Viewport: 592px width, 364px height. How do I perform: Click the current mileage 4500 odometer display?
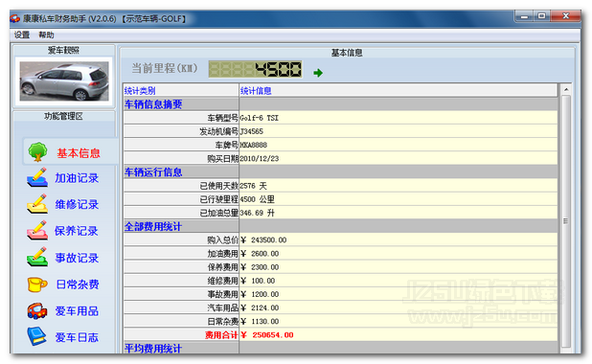pos(255,69)
